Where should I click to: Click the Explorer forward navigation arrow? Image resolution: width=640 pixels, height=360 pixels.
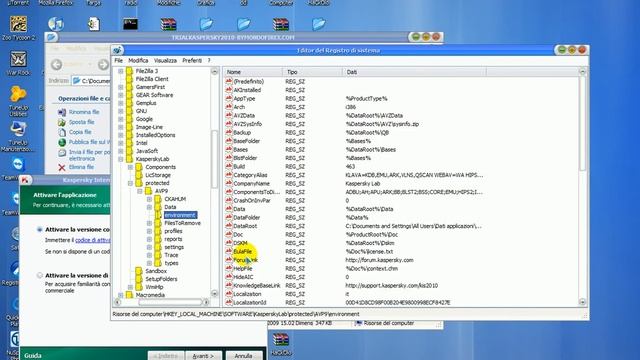103,64
